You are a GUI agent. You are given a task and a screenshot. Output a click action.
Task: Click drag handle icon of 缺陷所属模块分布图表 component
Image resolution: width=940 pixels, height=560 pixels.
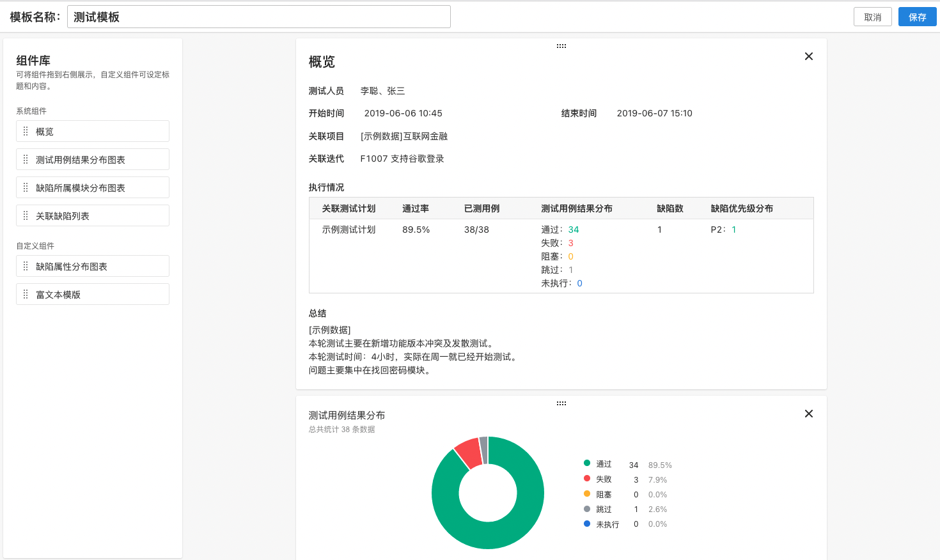click(x=24, y=187)
